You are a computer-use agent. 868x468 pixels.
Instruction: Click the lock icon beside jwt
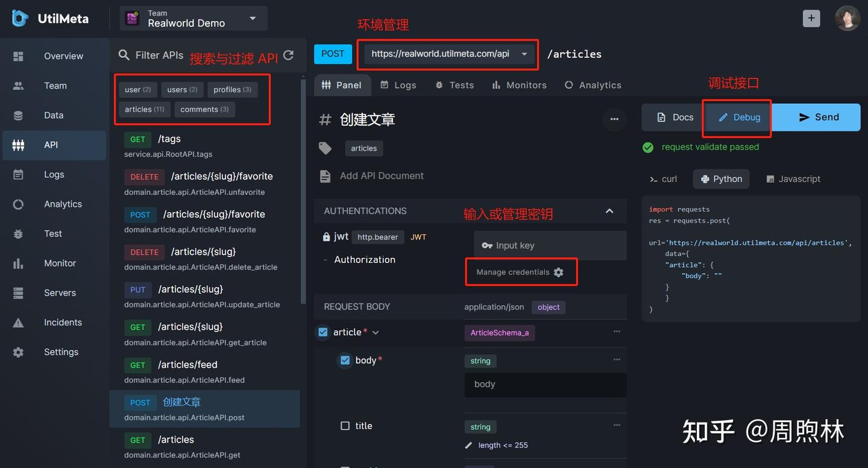(x=326, y=236)
